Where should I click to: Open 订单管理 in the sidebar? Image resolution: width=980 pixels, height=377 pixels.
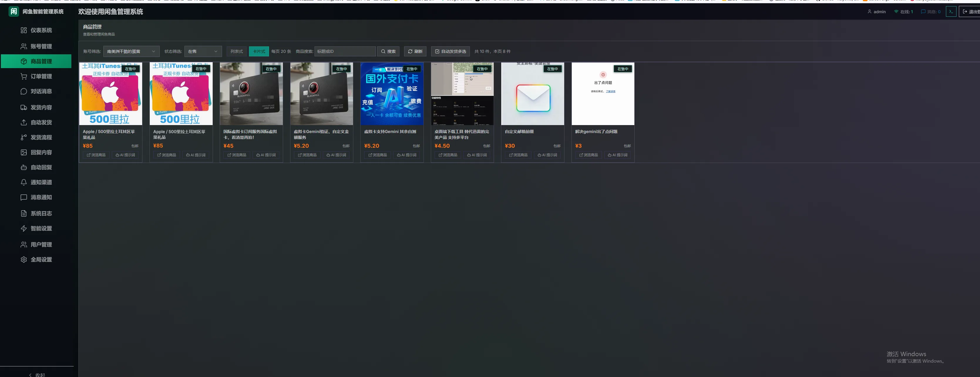[x=36, y=76]
